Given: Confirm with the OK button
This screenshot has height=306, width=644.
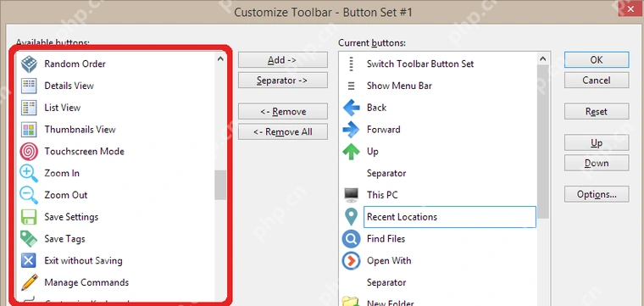Looking at the screenshot, I should (x=597, y=60).
